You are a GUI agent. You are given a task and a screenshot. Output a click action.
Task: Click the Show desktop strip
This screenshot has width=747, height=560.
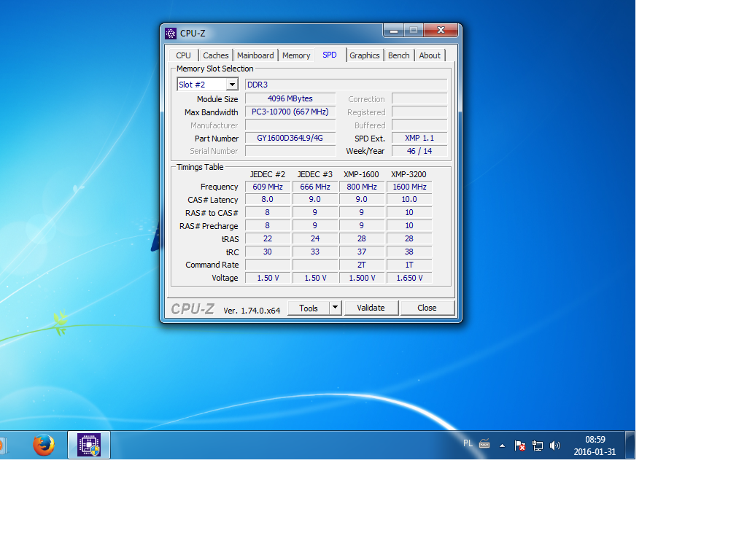(630, 446)
